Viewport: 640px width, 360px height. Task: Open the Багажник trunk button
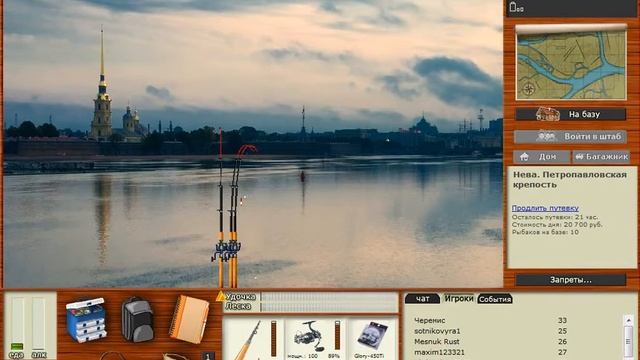tap(601, 157)
